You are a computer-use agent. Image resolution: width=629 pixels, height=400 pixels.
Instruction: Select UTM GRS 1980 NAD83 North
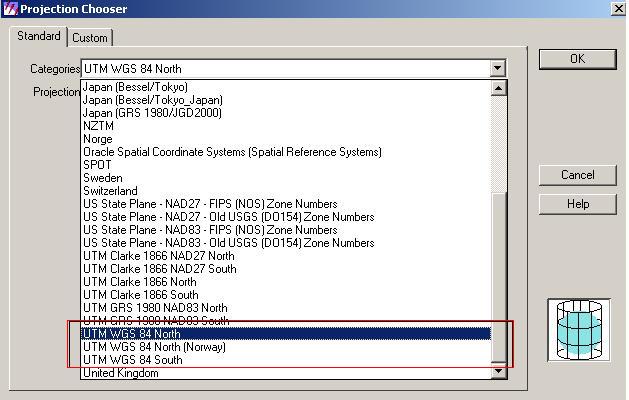[x=286, y=308]
